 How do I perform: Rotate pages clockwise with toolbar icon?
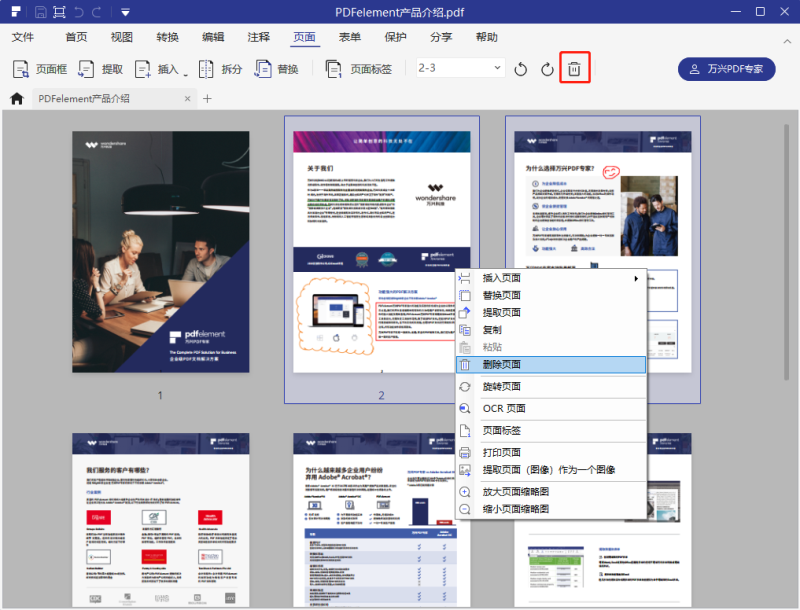point(547,69)
